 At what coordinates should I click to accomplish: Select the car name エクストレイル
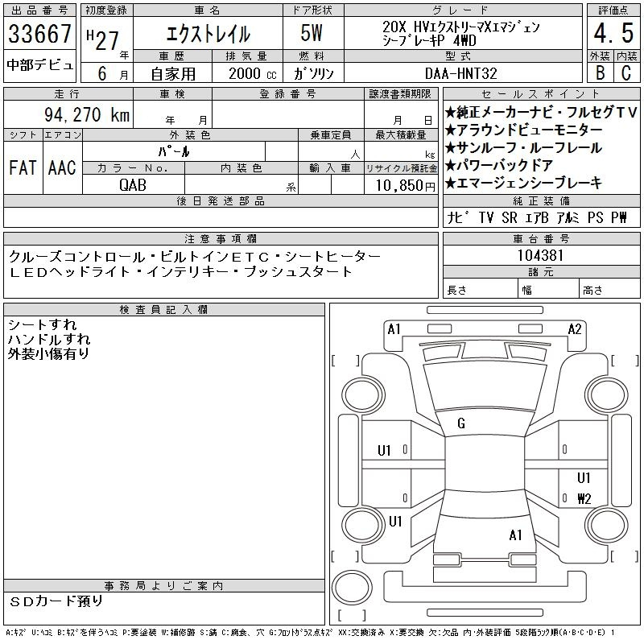point(208,34)
